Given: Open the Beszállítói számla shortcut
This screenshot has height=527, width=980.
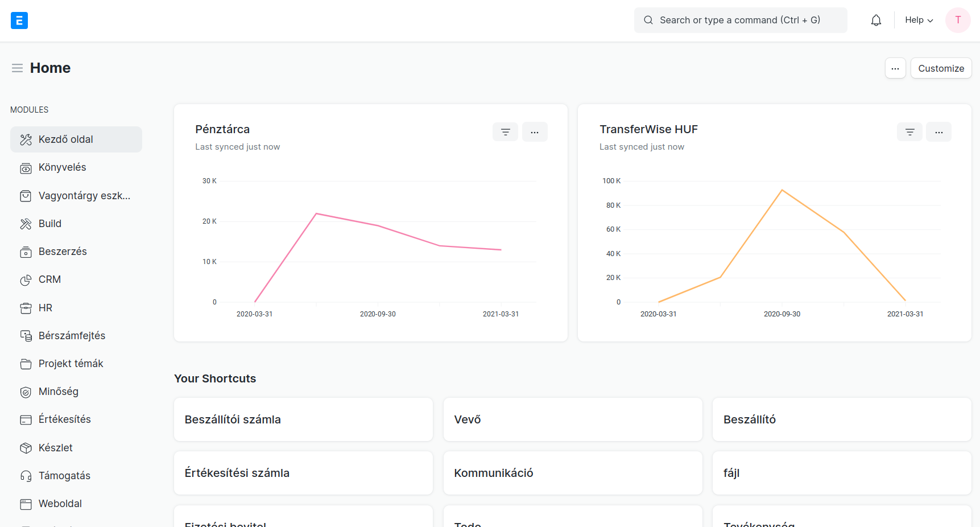Looking at the screenshot, I should click(303, 419).
